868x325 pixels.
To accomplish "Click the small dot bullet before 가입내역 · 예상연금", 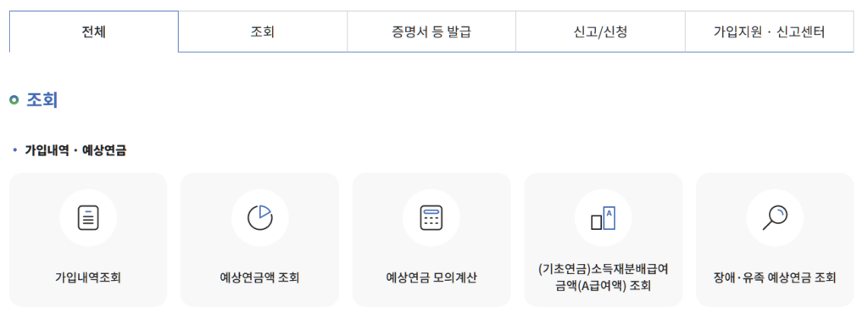I will pyautogui.click(x=15, y=150).
